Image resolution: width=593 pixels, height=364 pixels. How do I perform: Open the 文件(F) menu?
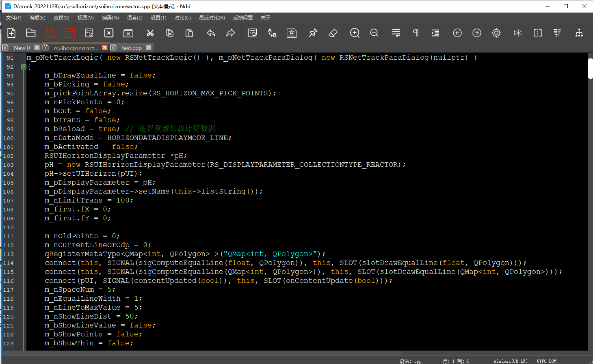pos(14,18)
